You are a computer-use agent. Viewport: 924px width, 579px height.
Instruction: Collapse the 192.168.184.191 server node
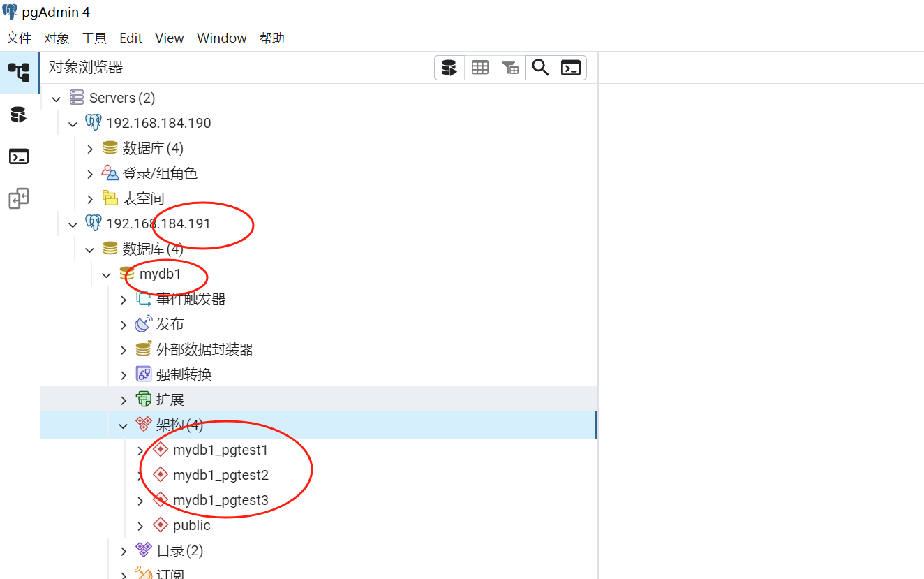pos(73,224)
